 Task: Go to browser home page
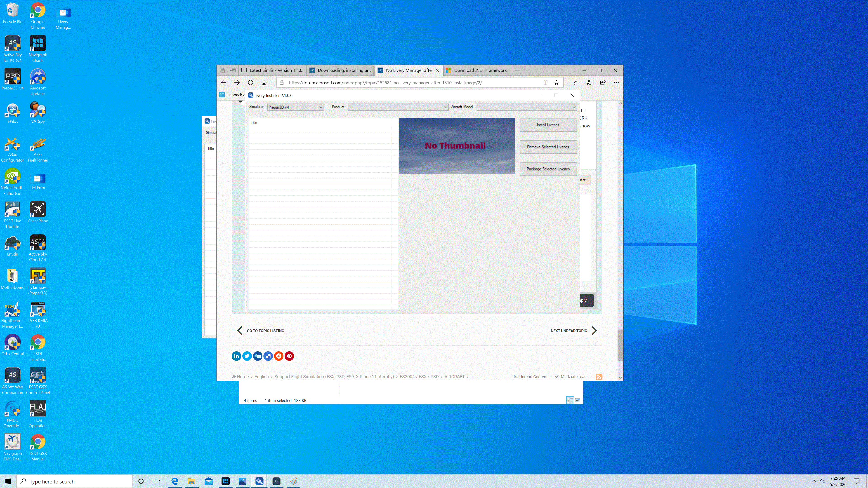264,82
